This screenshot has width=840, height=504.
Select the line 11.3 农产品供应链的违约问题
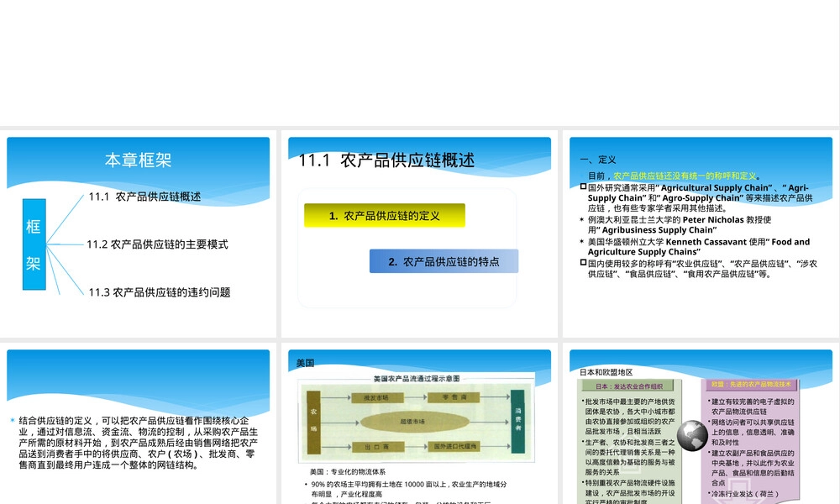tap(159, 292)
